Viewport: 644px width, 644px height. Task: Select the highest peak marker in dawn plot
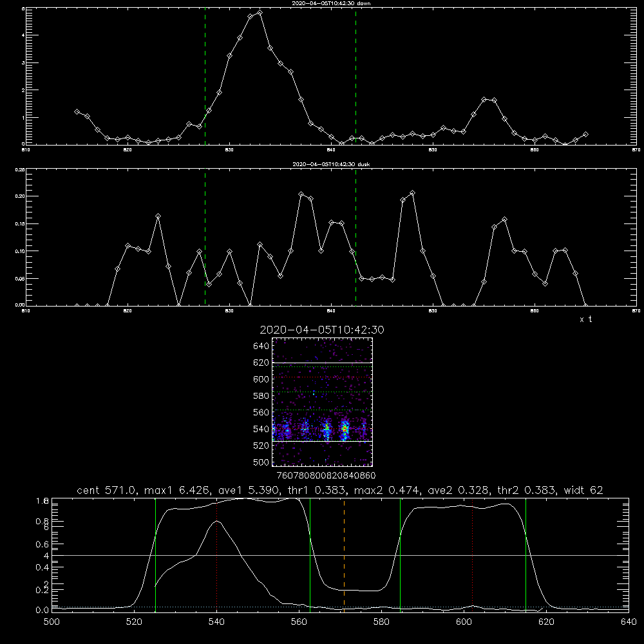[260, 13]
